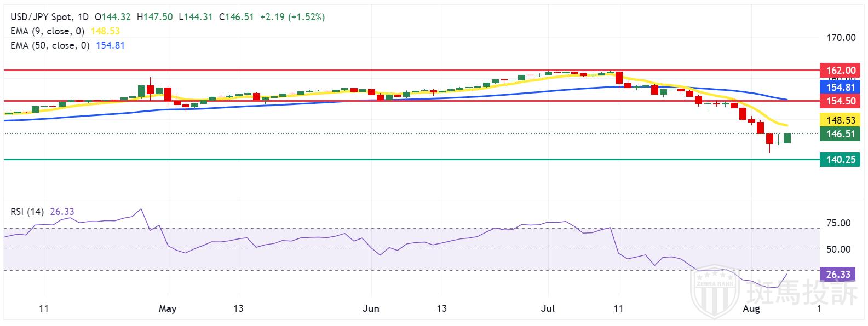Click Jul on the date axis
The height and width of the screenshot is (326, 868).
(x=548, y=308)
